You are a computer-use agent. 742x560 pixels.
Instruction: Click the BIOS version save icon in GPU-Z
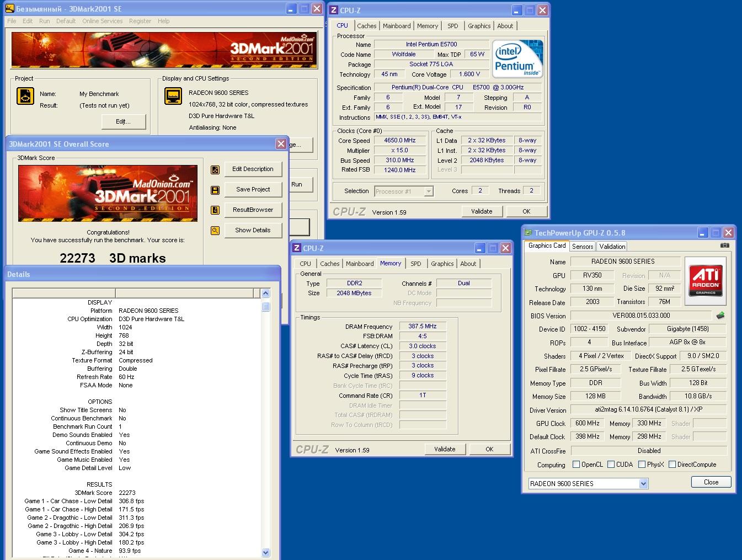pos(720,316)
